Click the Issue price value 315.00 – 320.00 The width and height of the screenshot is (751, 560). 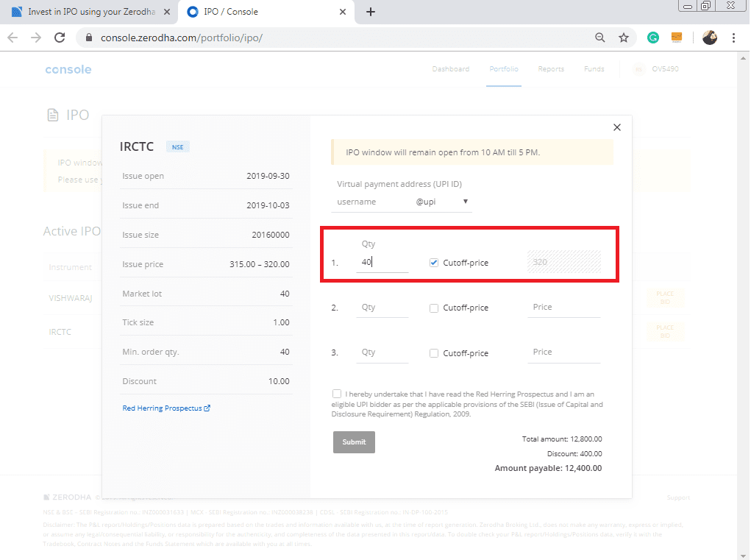click(x=259, y=264)
